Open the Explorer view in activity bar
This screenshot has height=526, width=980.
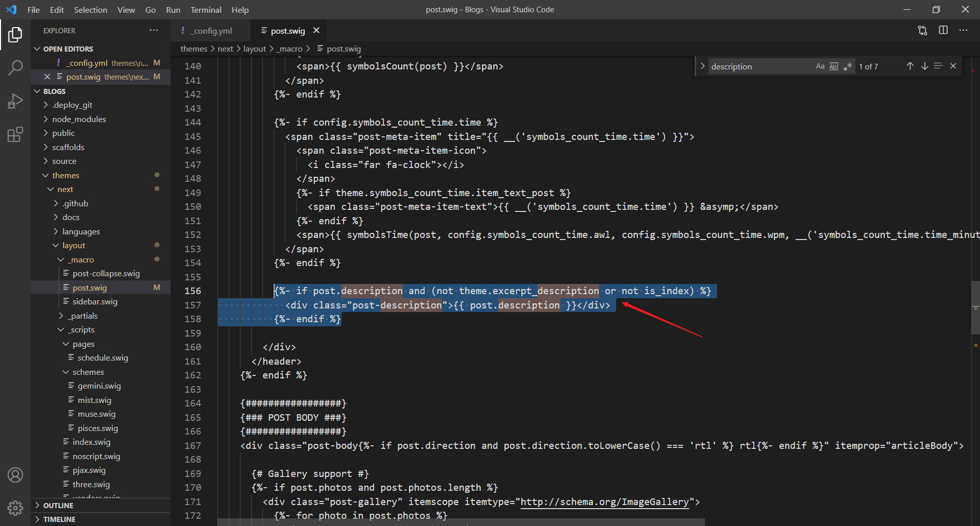click(x=15, y=35)
